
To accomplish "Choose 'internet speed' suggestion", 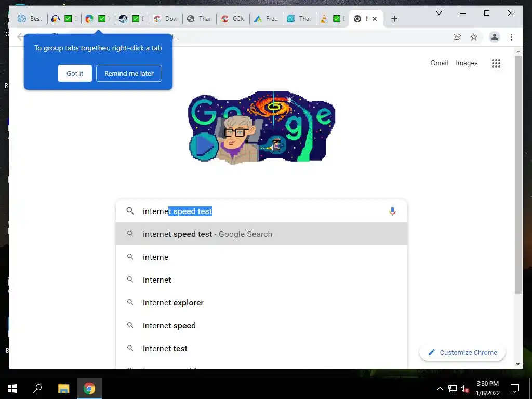I will (261, 325).
